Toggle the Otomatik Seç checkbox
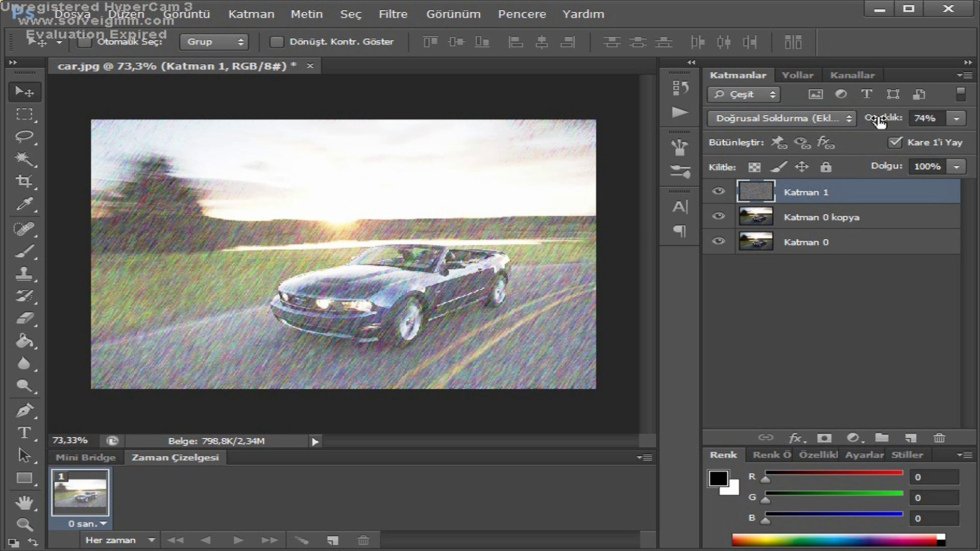980x551 pixels. pos(85,42)
